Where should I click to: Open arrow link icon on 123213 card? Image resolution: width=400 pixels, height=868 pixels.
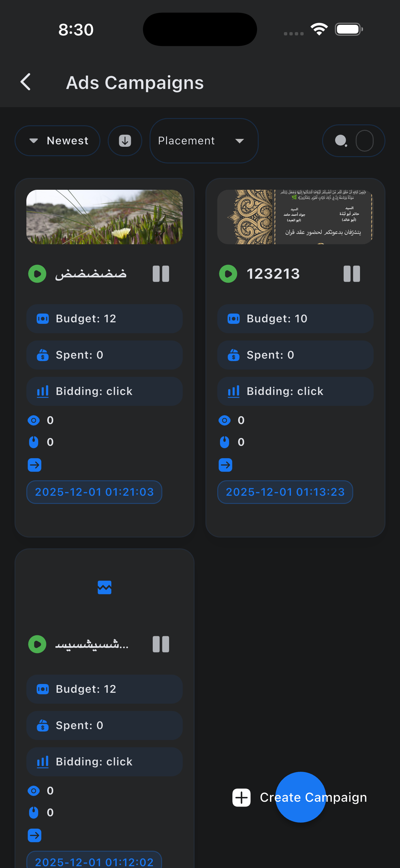click(x=225, y=465)
